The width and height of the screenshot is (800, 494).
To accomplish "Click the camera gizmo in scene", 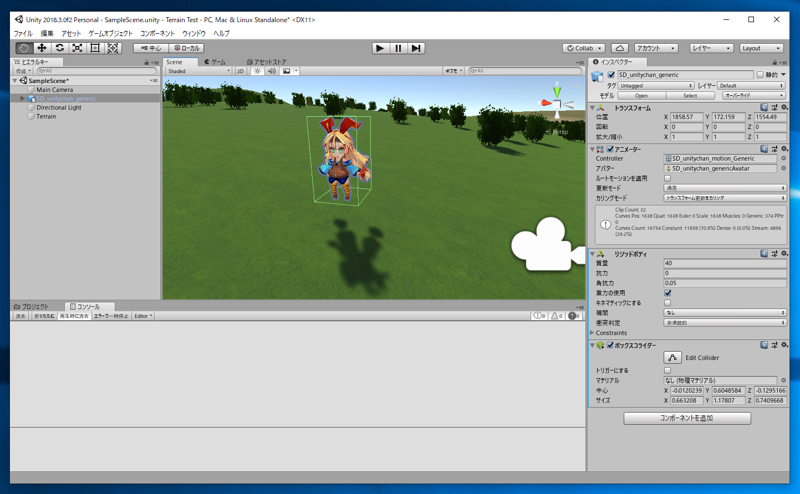I will (x=548, y=244).
